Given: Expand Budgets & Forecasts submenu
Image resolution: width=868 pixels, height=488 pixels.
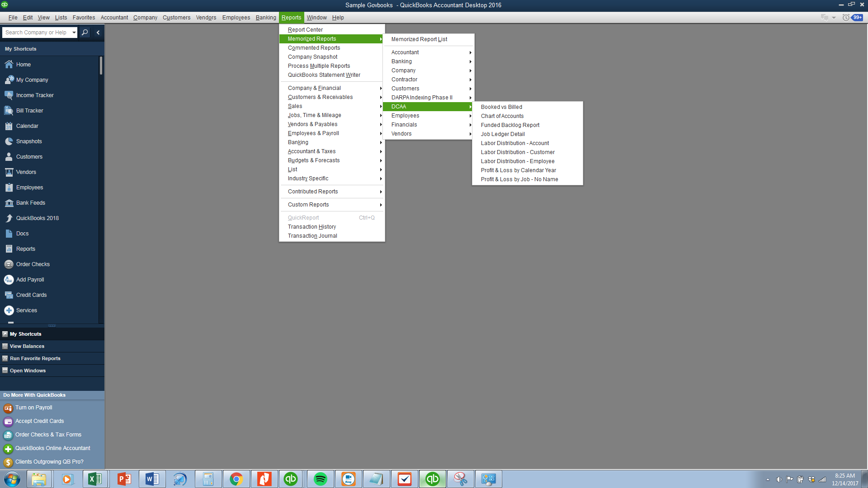Looking at the screenshot, I should pyautogui.click(x=332, y=160).
